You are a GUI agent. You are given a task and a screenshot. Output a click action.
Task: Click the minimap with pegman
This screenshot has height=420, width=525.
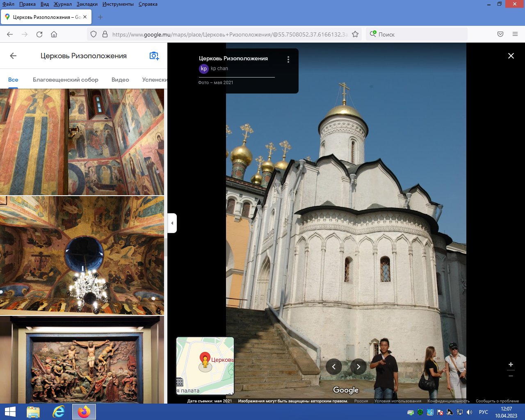[x=205, y=366]
